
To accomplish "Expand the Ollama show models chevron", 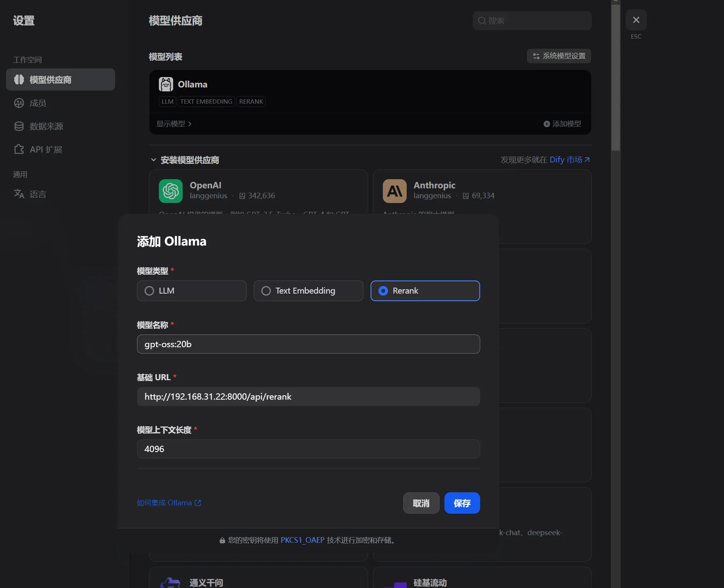I will 190,124.
